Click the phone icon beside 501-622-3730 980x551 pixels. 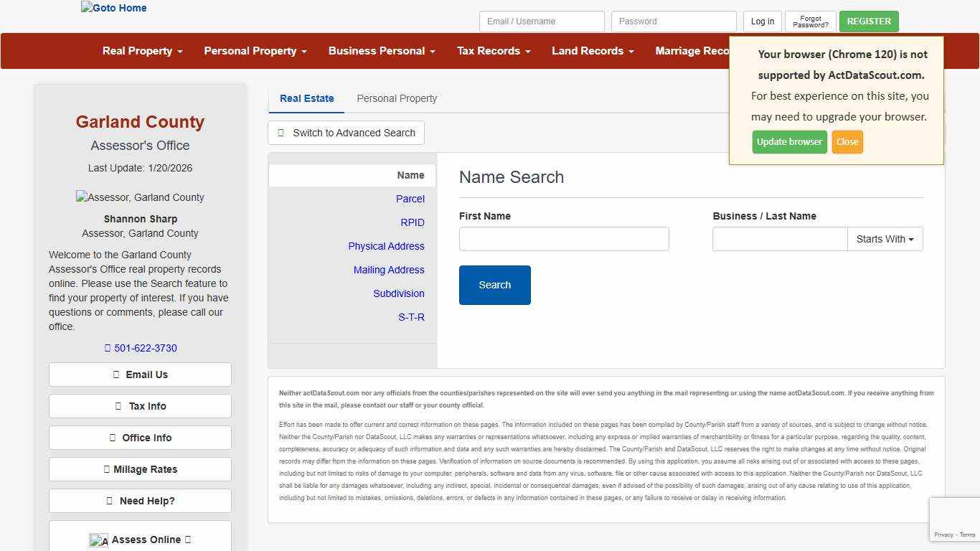point(107,348)
